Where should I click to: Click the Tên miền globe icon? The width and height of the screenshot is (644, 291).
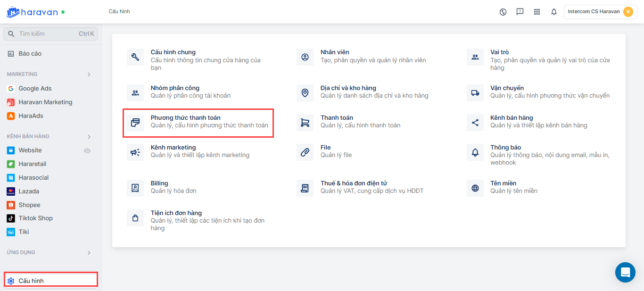[x=475, y=188]
